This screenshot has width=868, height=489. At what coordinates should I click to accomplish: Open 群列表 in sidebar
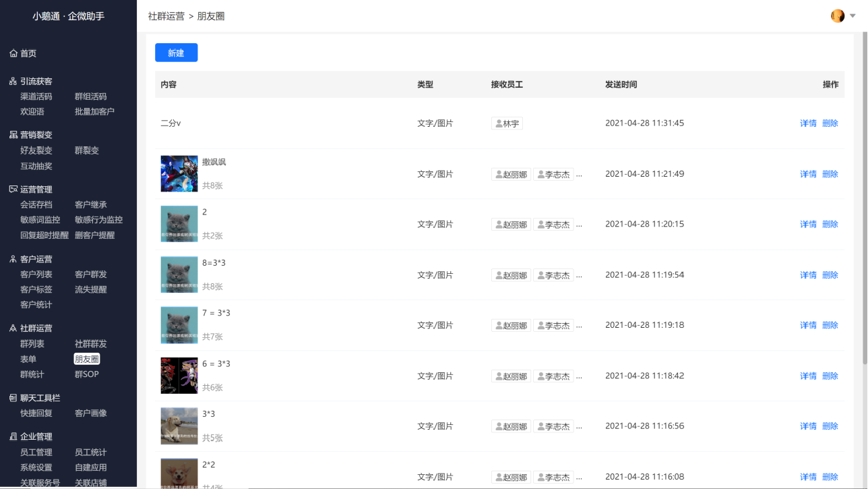[32, 344]
